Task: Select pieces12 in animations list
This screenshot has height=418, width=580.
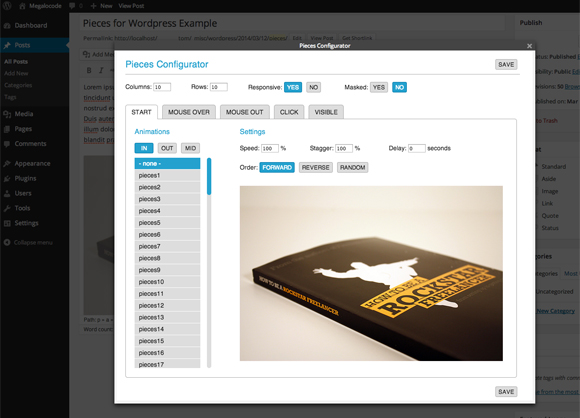Action: (167, 306)
